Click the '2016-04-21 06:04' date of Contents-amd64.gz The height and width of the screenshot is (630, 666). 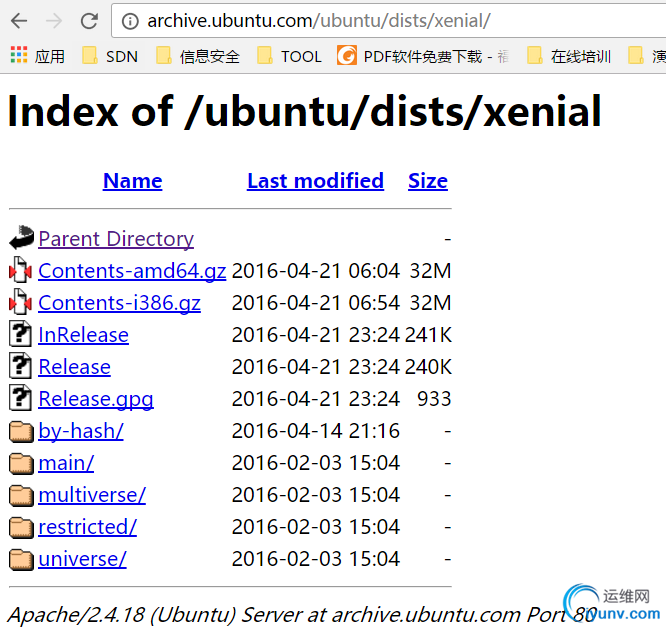click(316, 271)
